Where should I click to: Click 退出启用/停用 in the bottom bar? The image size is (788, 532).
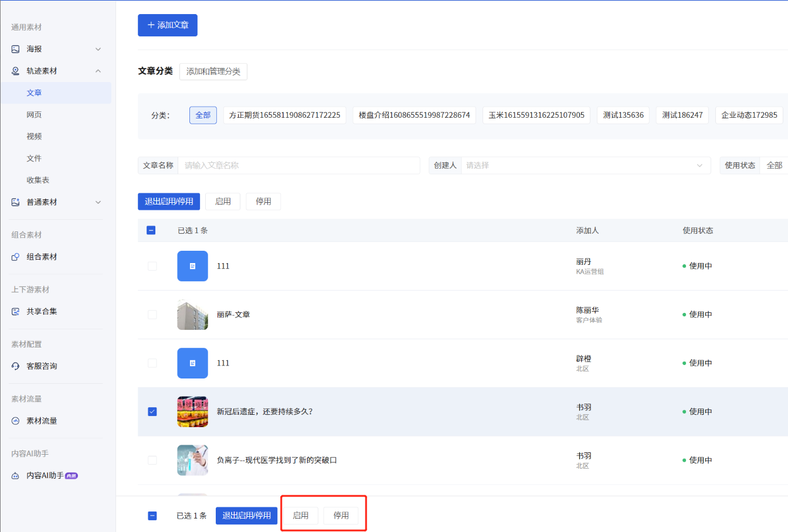[246, 516]
